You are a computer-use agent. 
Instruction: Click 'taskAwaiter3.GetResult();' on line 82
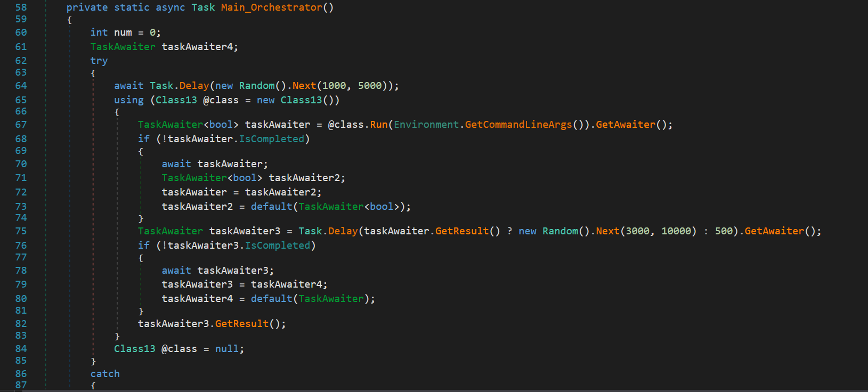[x=212, y=324]
